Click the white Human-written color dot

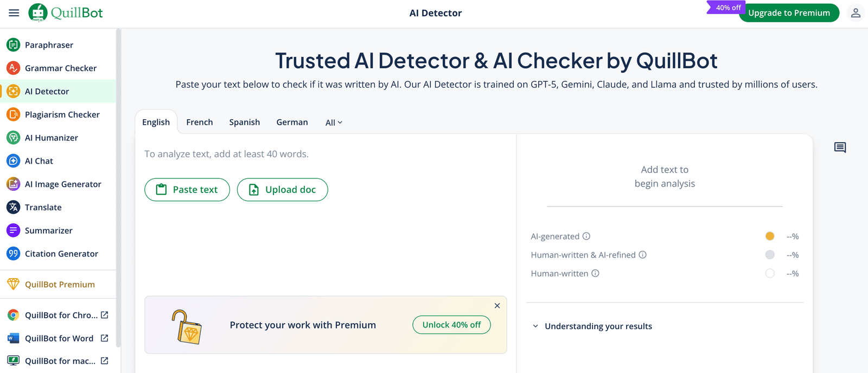click(770, 273)
